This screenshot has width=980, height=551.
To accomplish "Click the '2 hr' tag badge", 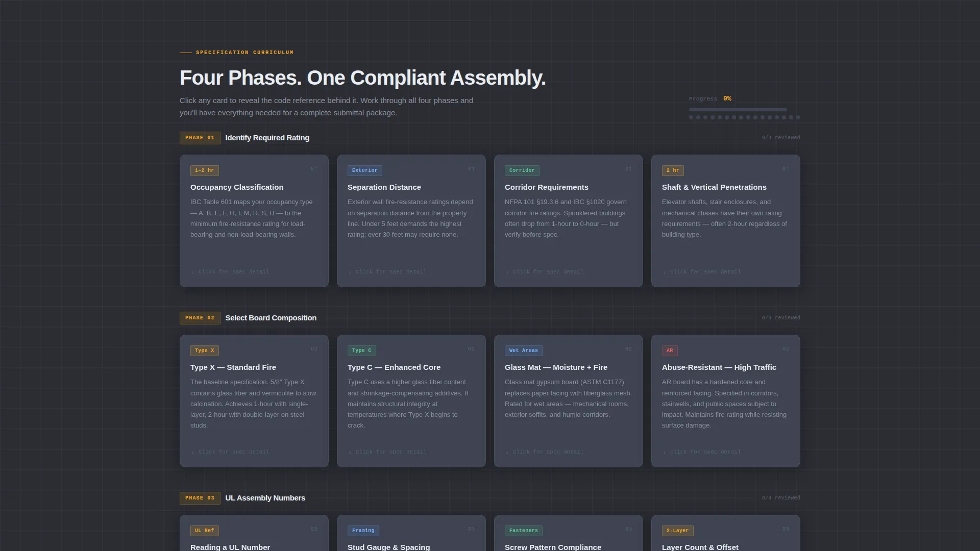I will tap(673, 170).
